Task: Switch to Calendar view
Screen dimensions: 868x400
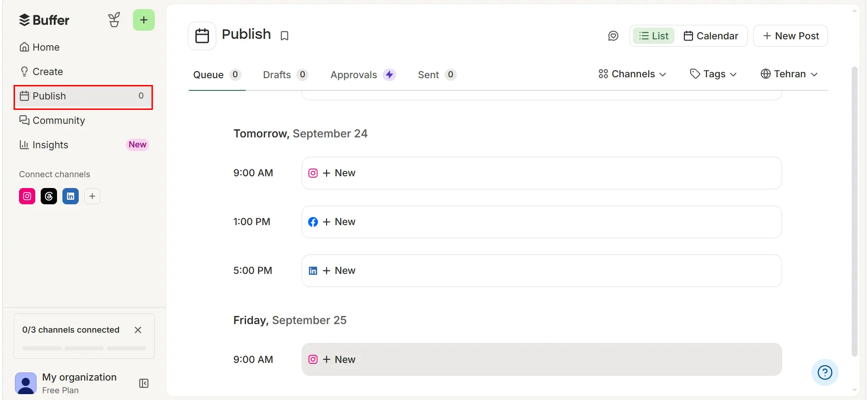Action: tap(711, 36)
